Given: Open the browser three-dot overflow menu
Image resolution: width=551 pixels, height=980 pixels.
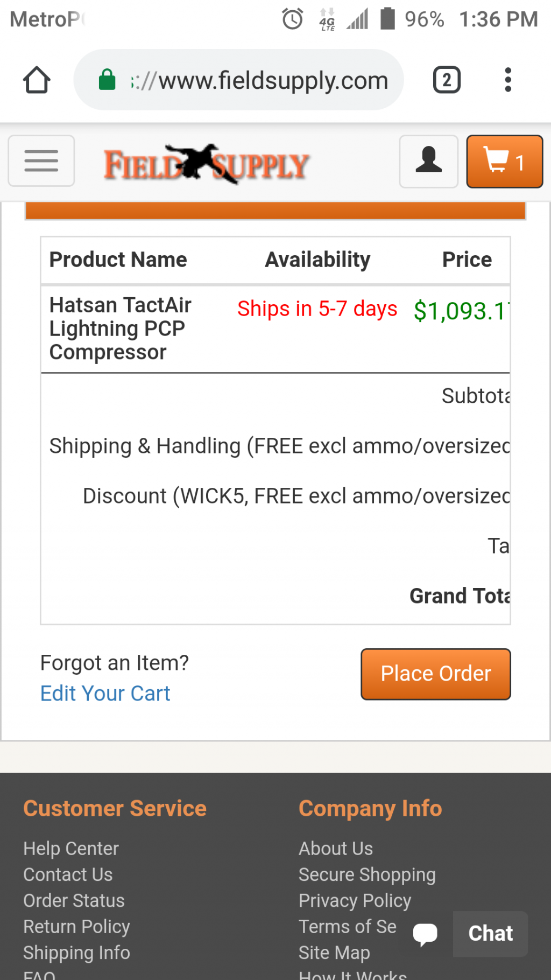Looking at the screenshot, I should pyautogui.click(x=507, y=80).
